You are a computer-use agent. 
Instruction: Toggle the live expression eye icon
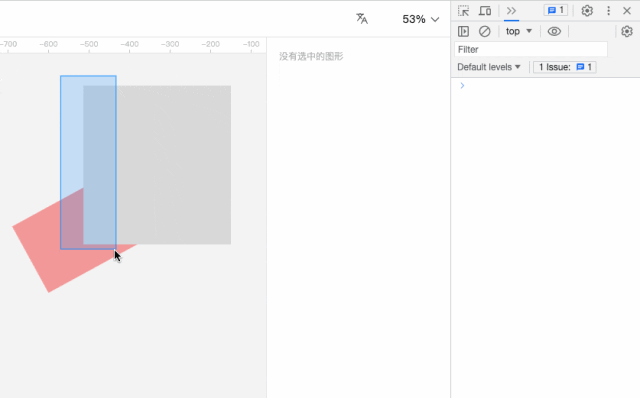554,31
